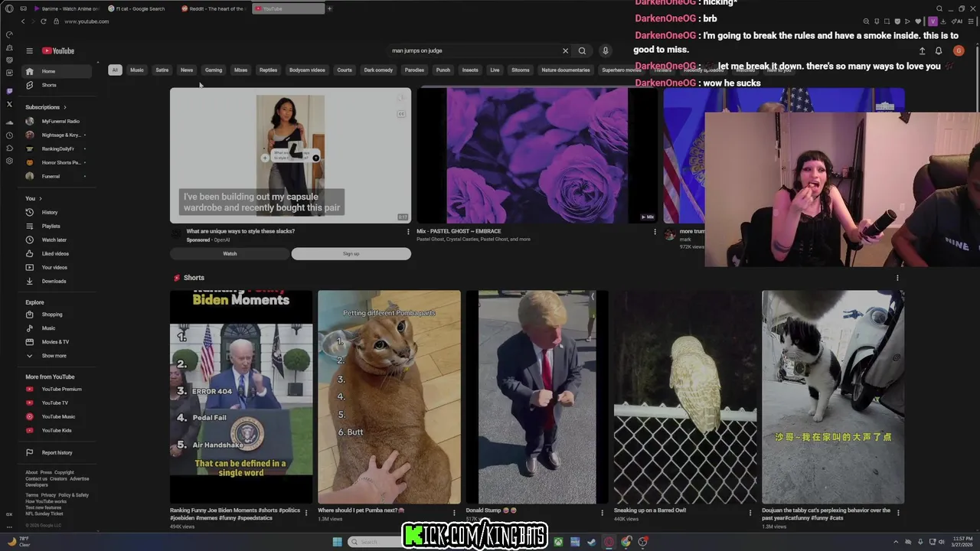Open YouTube notifications bell
The width and height of the screenshot is (980, 551).
point(939,51)
